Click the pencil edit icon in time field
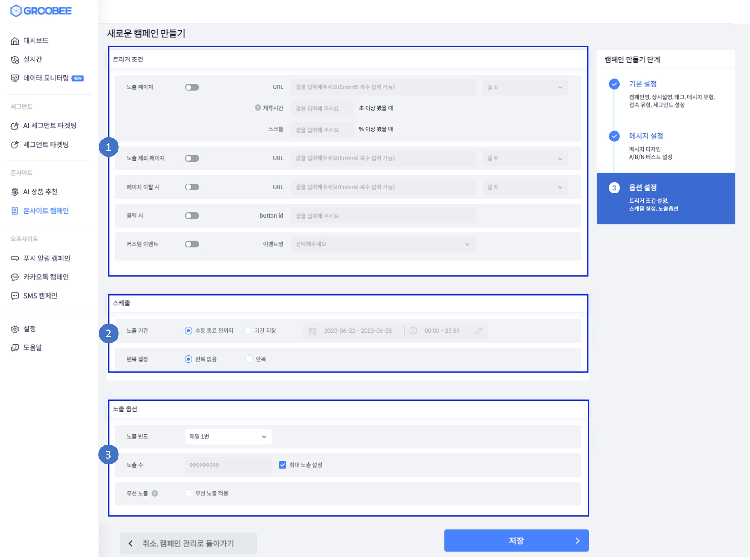Viewport: 750px width, 560px height. pyautogui.click(x=478, y=331)
